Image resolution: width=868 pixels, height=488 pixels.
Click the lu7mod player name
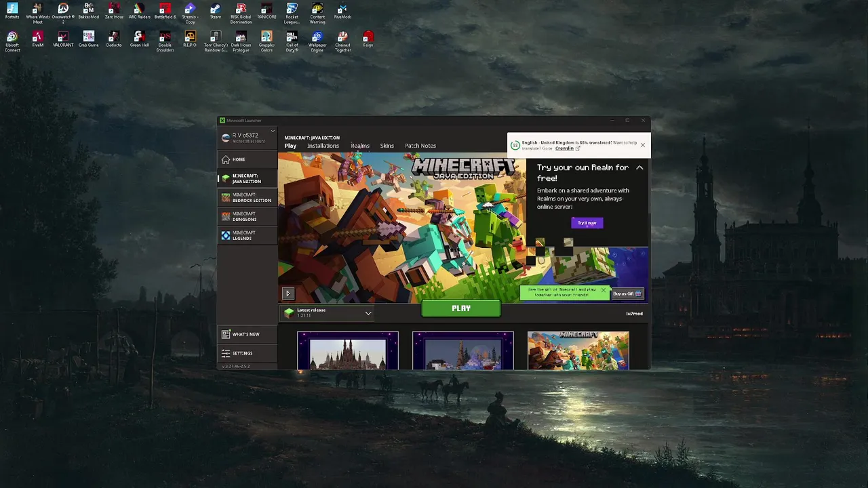coord(634,313)
